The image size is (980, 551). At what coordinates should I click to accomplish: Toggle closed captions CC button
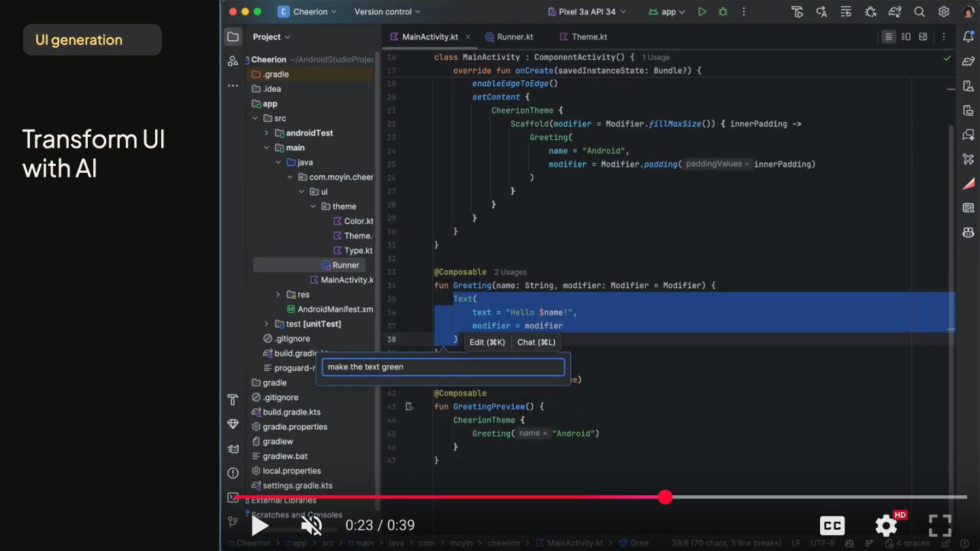click(832, 525)
